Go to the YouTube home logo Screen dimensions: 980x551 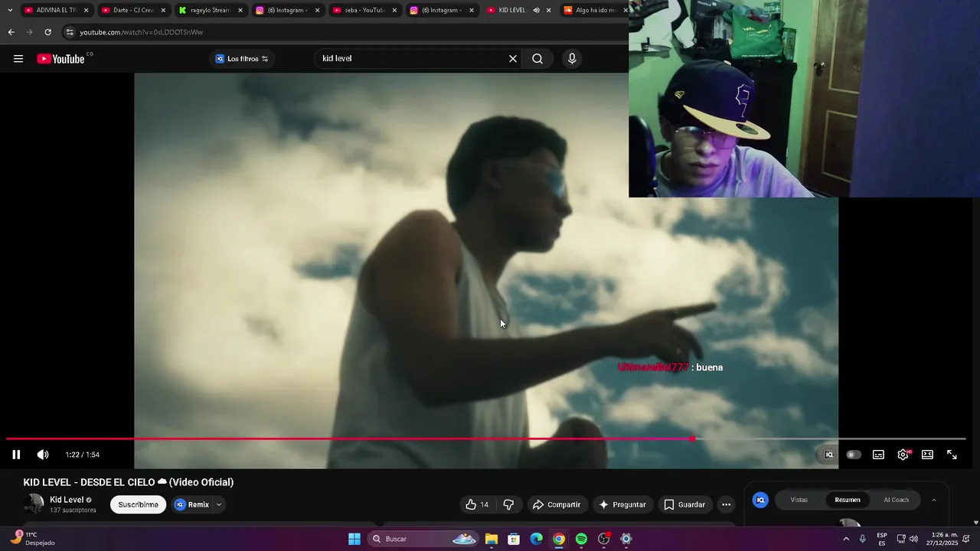60,59
